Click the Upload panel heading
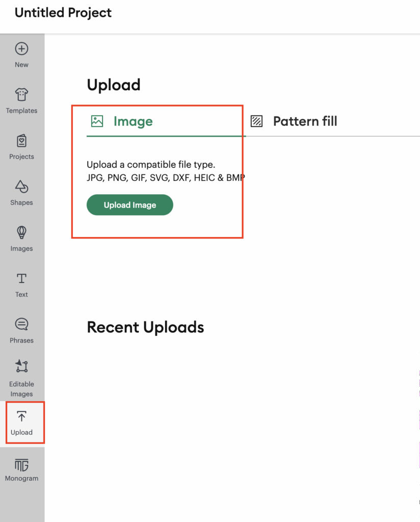This screenshot has width=420, height=522. (x=114, y=85)
